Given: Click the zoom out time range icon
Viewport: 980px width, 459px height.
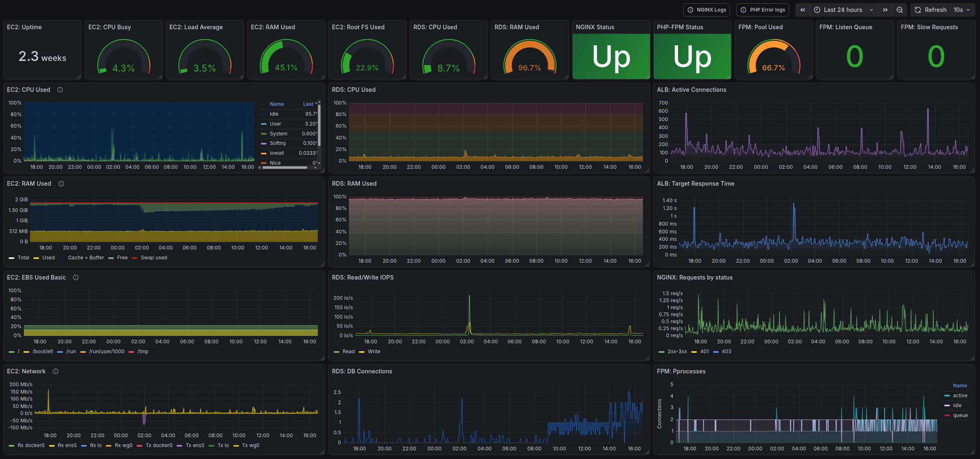Looking at the screenshot, I should [x=900, y=10].
